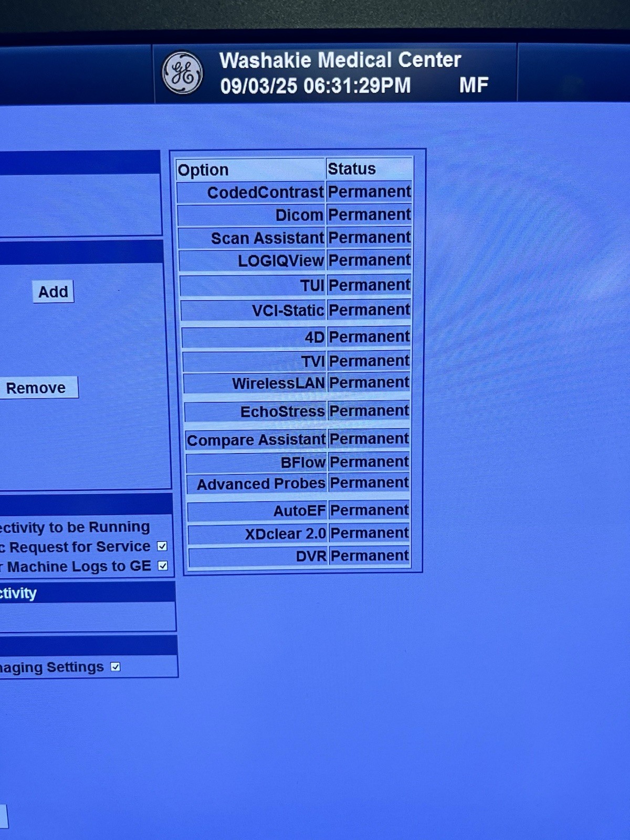Select the Scan Assistant option row
630x840 pixels.
coord(296,238)
